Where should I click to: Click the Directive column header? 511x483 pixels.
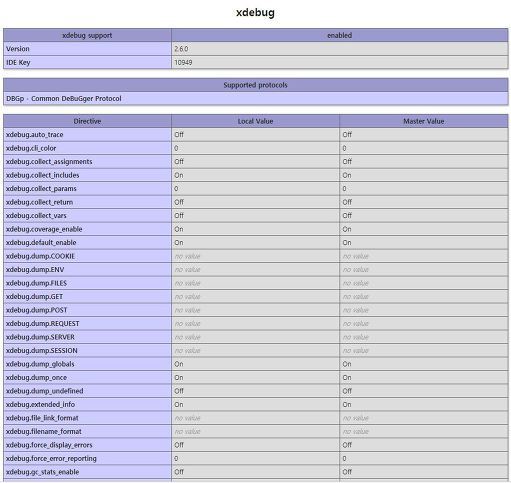point(87,121)
